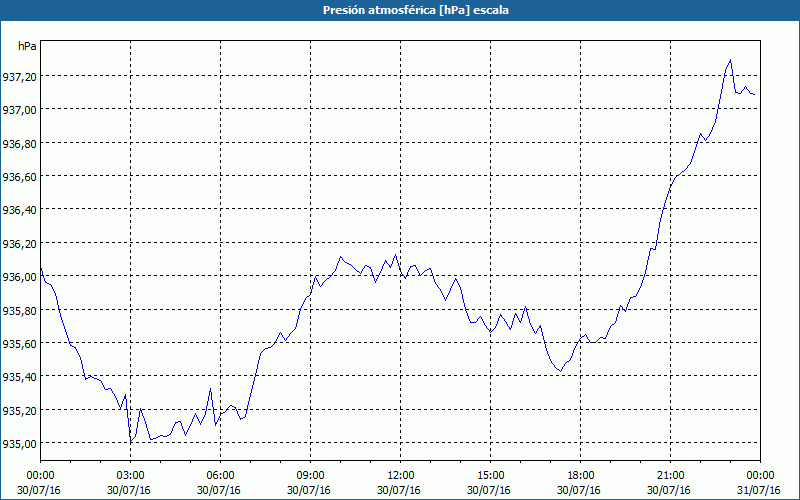Select the 935,40 y-axis label
The width and height of the screenshot is (800, 500).
[x=19, y=377]
